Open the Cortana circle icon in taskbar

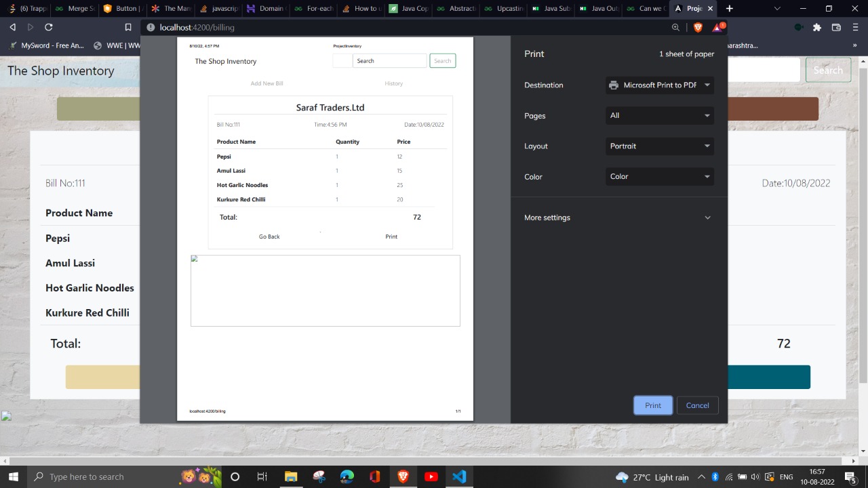coord(235,476)
